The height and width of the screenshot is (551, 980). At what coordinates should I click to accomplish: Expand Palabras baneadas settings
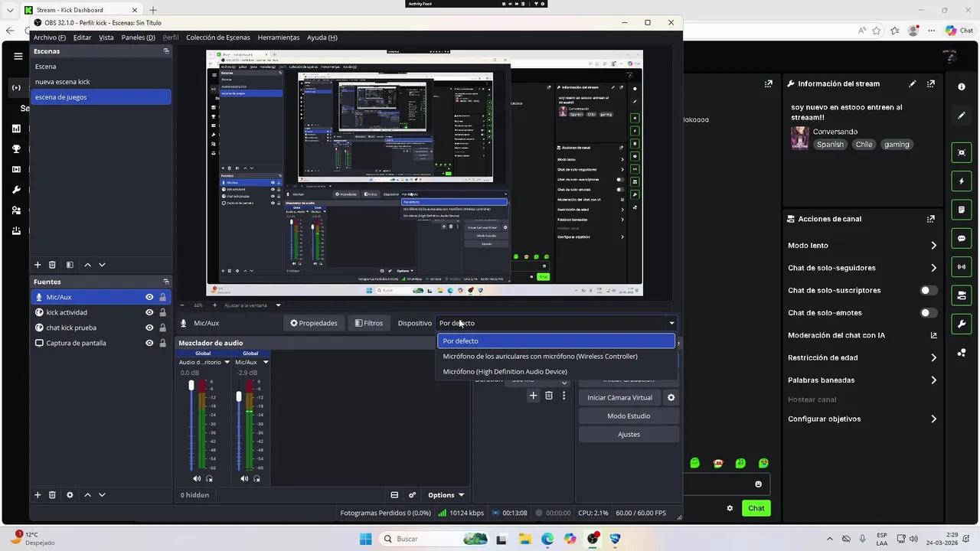click(933, 380)
